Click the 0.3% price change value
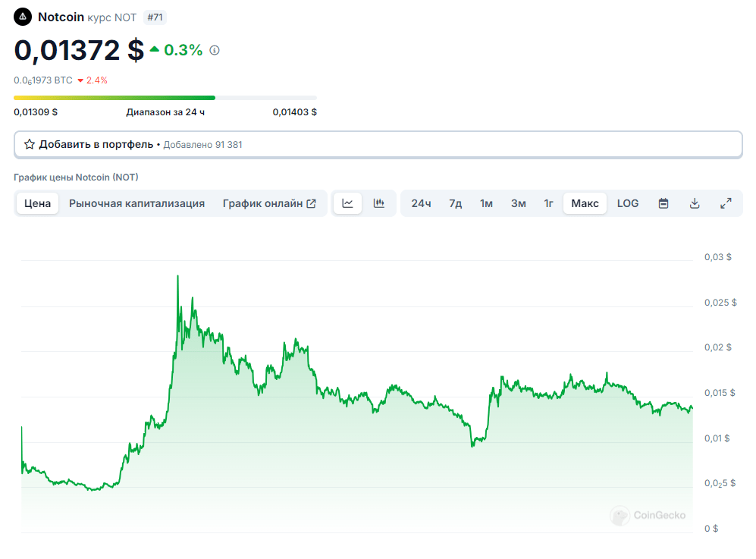The width and height of the screenshot is (756, 559). tap(184, 50)
